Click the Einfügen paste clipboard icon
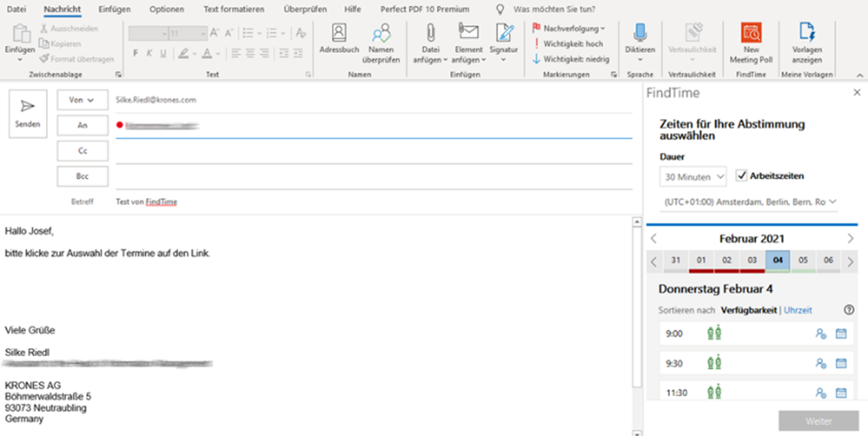Viewport: 868px width, 436px height. 20,34
